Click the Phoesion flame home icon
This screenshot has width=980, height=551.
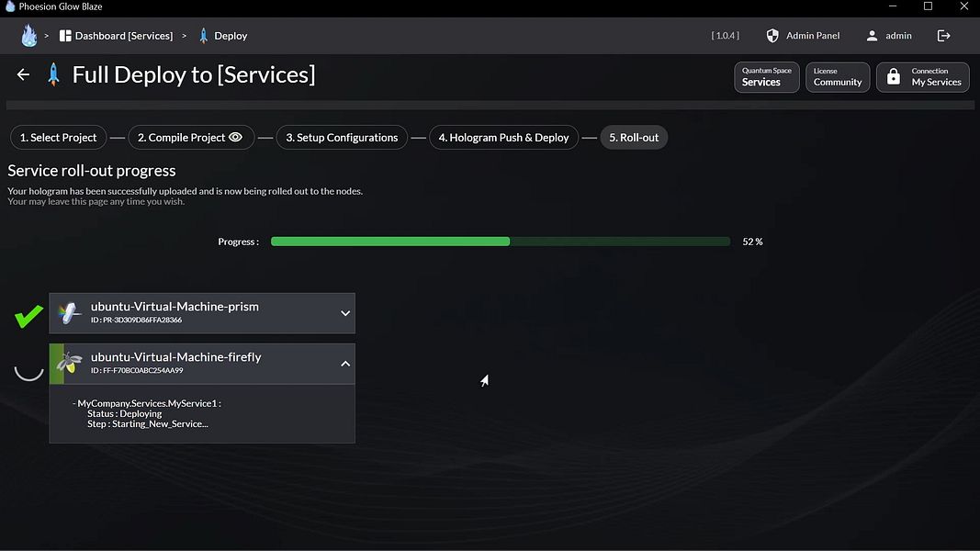pos(28,36)
